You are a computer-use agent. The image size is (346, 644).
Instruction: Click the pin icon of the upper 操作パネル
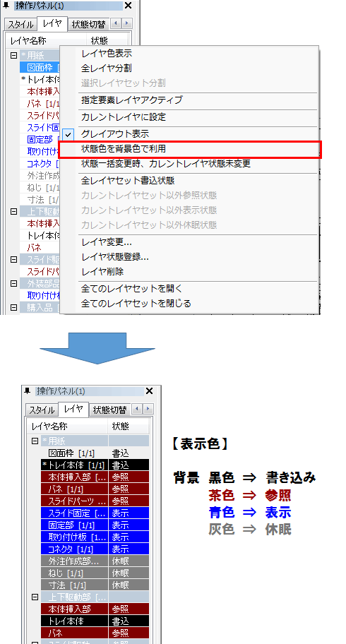pyautogui.click(x=6, y=6)
